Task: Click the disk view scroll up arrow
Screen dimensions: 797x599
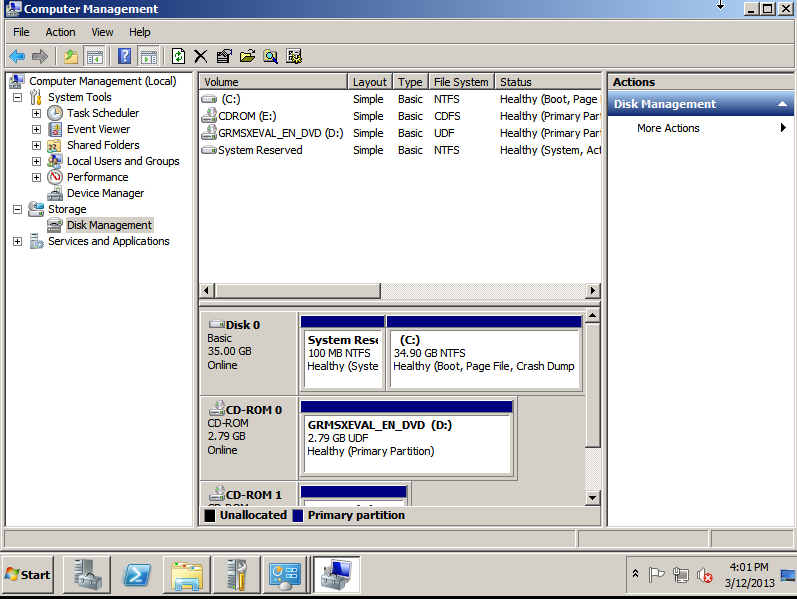Action: [x=592, y=316]
